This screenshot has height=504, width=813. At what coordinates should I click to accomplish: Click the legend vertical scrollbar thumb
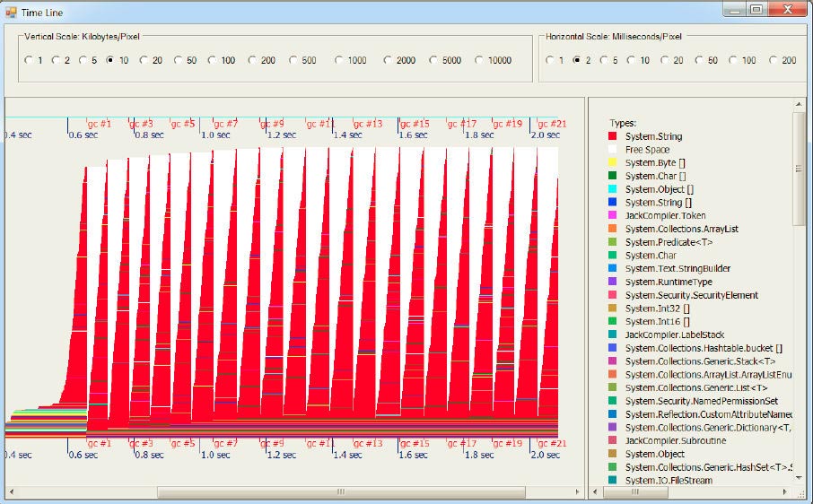tap(799, 169)
